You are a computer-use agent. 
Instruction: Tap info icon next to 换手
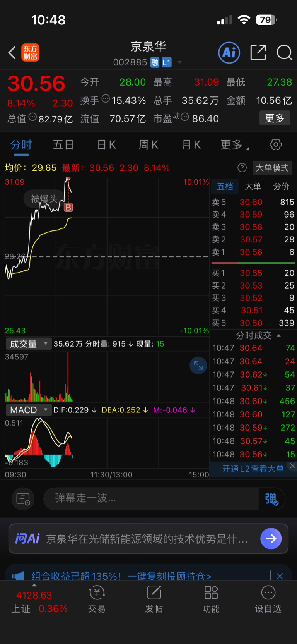[x=106, y=99]
